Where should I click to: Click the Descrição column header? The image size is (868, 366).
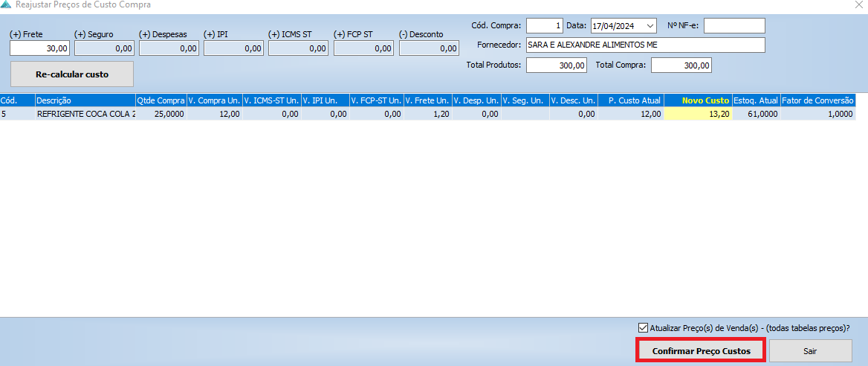pos(85,100)
